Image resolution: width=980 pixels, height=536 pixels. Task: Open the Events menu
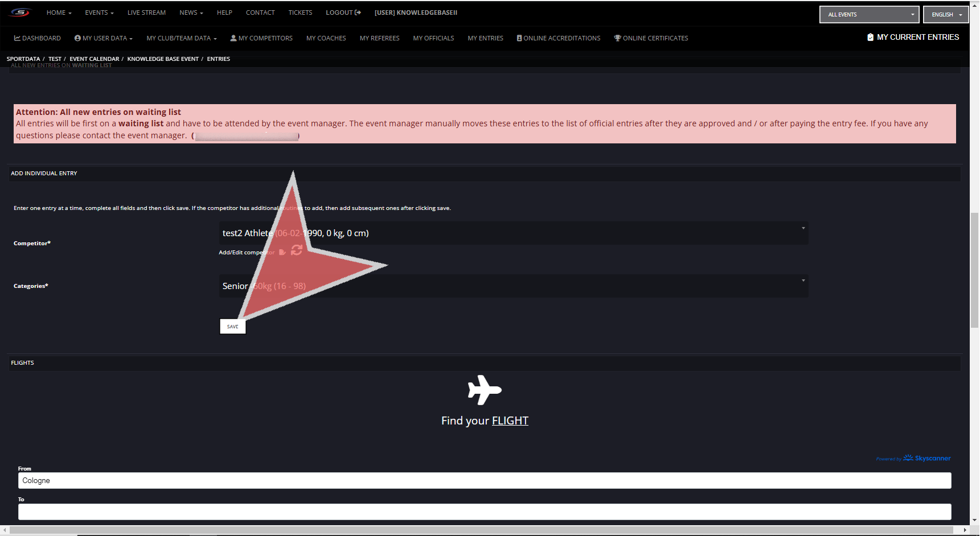click(x=99, y=13)
